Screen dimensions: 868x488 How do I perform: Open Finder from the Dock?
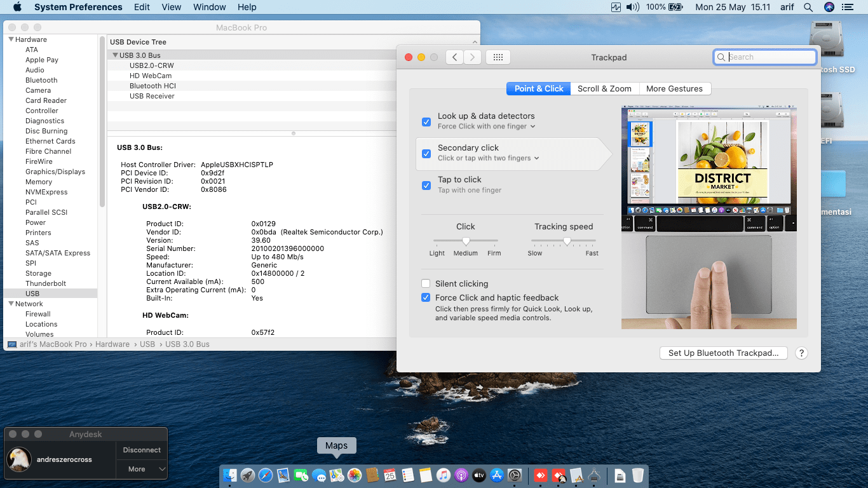(x=229, y=475)
